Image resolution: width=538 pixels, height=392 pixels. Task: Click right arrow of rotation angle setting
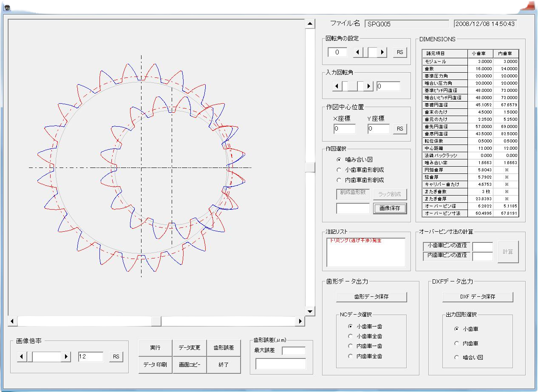pyautogui.click(x=382, y=52)
